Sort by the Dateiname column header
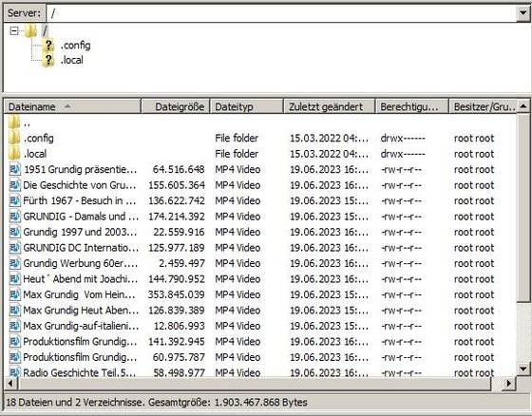The height and width of the screenshot is (416, 532). (x=72, y=106)
